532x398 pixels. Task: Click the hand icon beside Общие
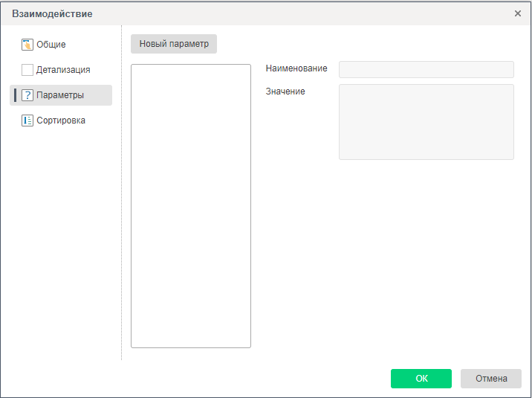[x=27, y=45]
